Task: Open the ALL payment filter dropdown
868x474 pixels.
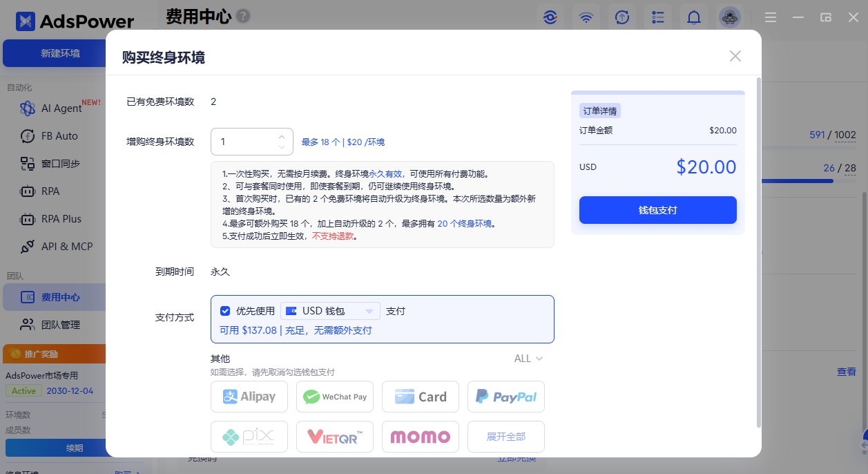Action: tap(528, 359)
